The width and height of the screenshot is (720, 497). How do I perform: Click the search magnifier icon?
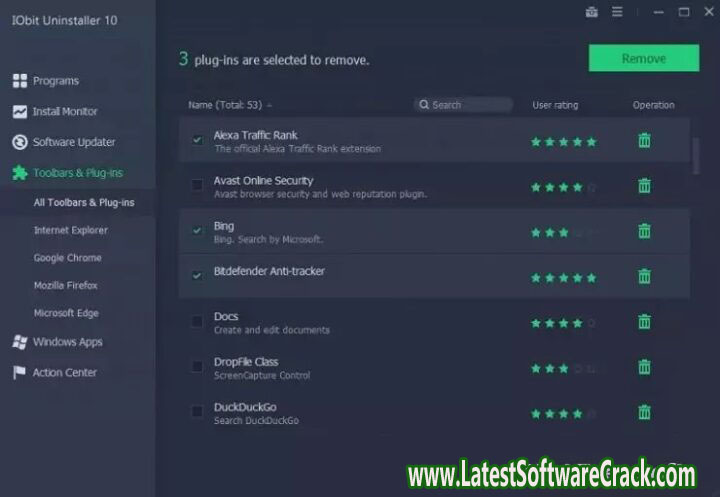424,105
